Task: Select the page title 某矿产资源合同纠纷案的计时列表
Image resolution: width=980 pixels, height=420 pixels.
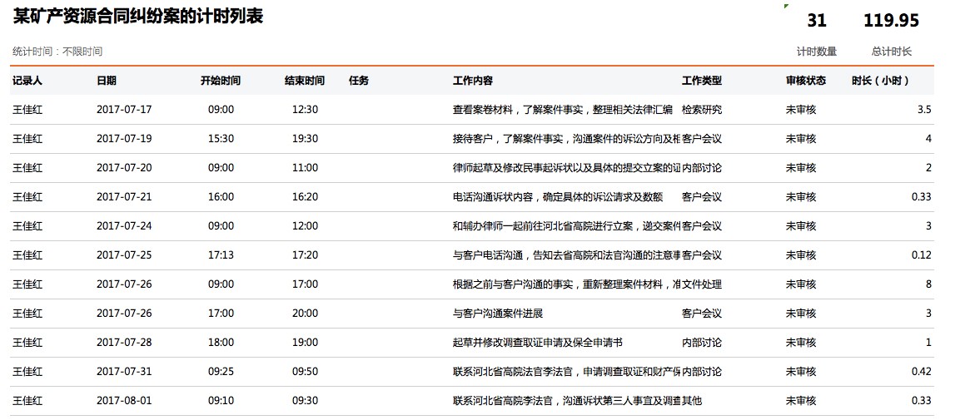Action: (138, 17)
